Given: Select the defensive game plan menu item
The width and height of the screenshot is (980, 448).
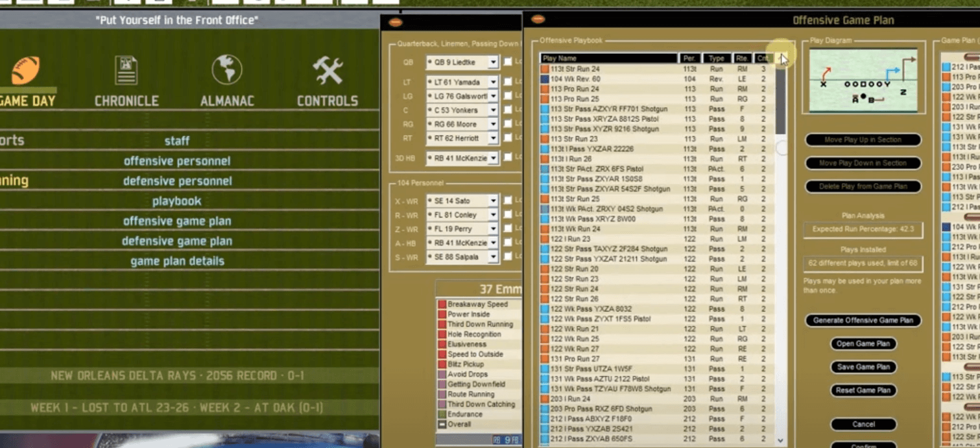Looking at the screenshot, I should (x=177, y=242).
